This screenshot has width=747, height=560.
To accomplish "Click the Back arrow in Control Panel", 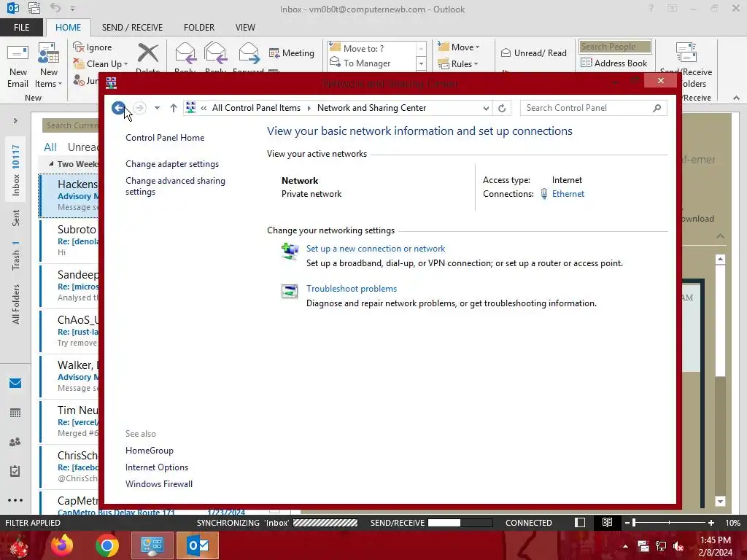I will [119, 108].
